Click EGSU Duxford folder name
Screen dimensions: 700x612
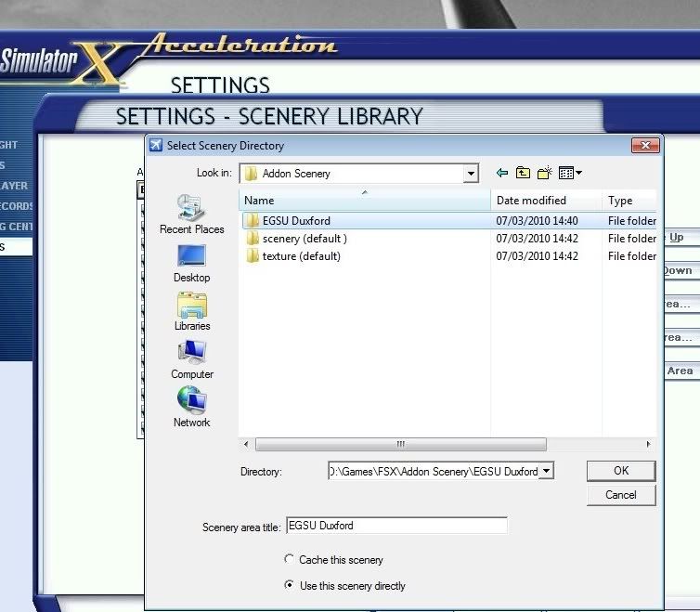pos(296,221)
